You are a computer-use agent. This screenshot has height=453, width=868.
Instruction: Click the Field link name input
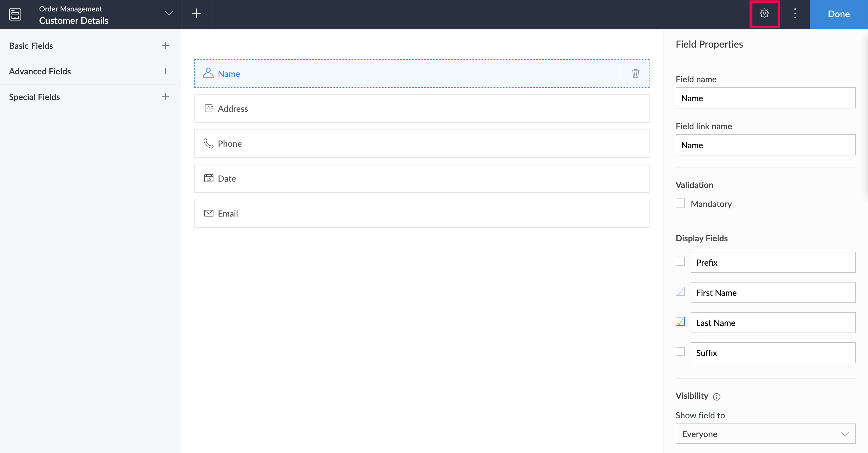pyautogui.click(x=765, y=145)
